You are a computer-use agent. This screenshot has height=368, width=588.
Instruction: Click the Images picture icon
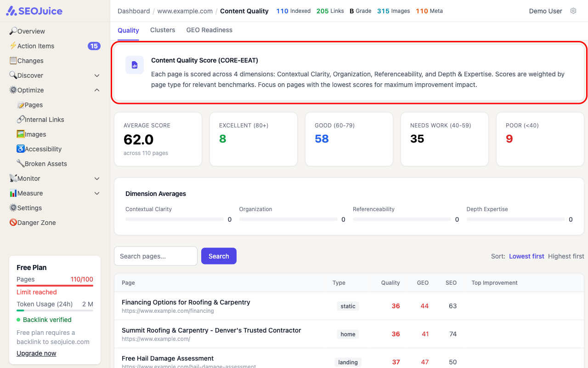[x=21, y=134]
